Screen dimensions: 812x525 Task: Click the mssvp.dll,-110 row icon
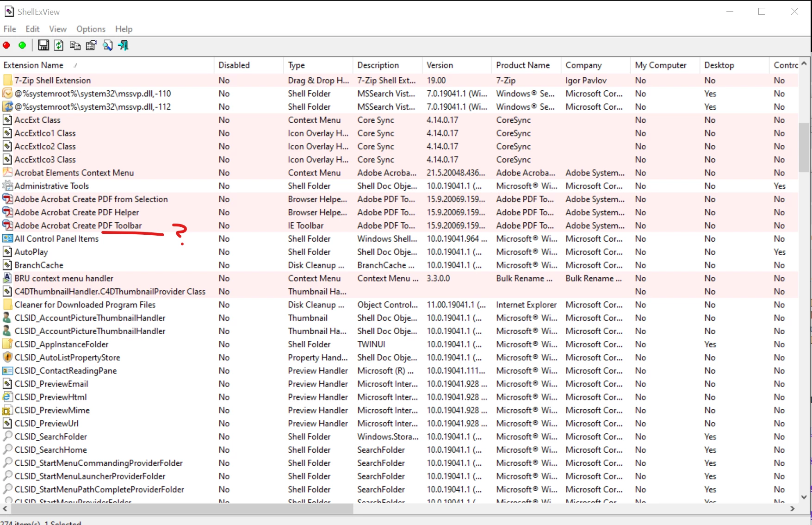(x=7, y=94)
